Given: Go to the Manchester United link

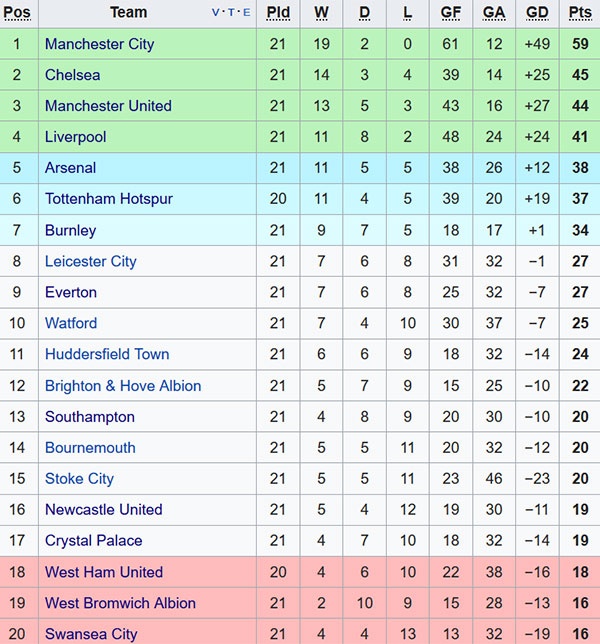Looking at the screenshot, I should [108, 106].
